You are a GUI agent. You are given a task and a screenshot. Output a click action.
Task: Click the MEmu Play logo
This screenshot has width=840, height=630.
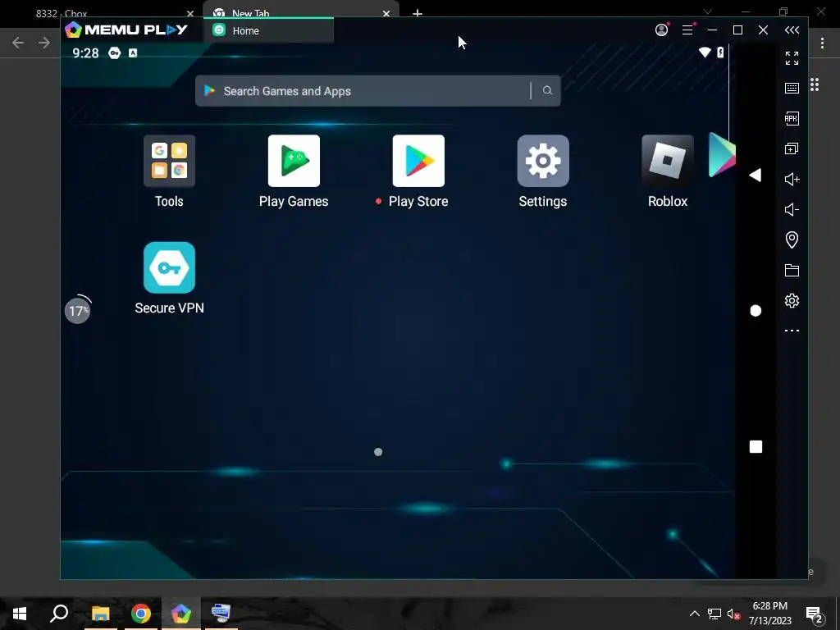126,30
